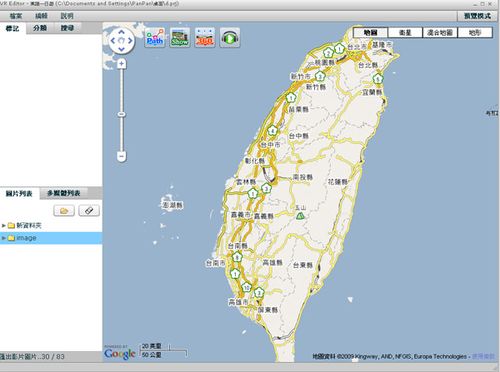The height and width of the screenshot is (372, 500).
Task: Select marker 3 southwest of 南投縣
Action: click(x=266, y=189)
